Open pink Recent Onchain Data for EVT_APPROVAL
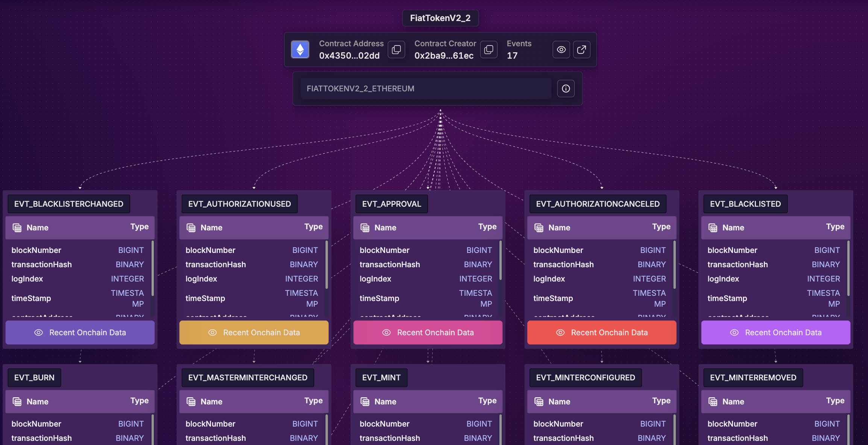This screenshot has height=445, width=868. click(x=428, y=333)
